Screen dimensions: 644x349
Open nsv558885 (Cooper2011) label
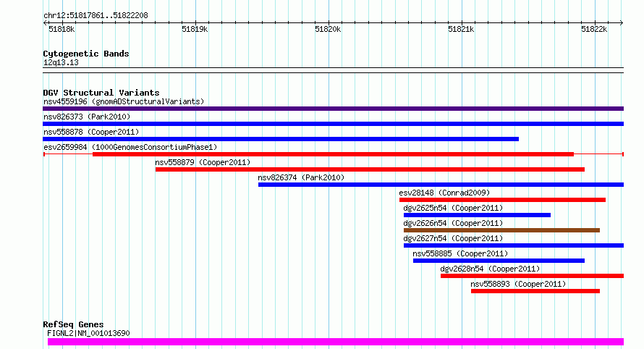(x=460, y=253)
